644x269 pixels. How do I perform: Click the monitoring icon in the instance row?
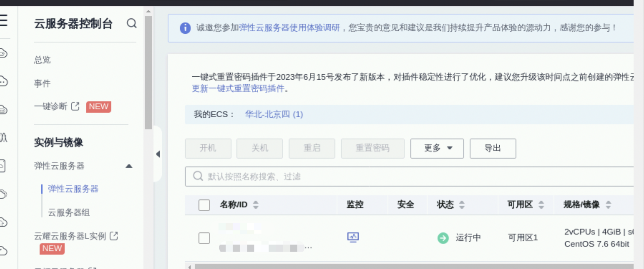click(x=353, y=237)
